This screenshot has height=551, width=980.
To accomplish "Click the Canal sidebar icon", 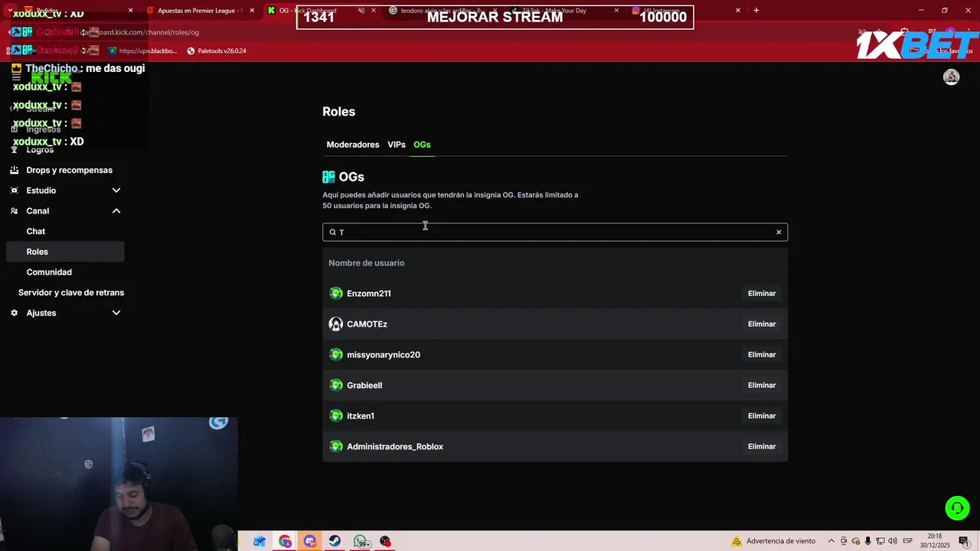I will pyautogui.click(x=15, y=211).
